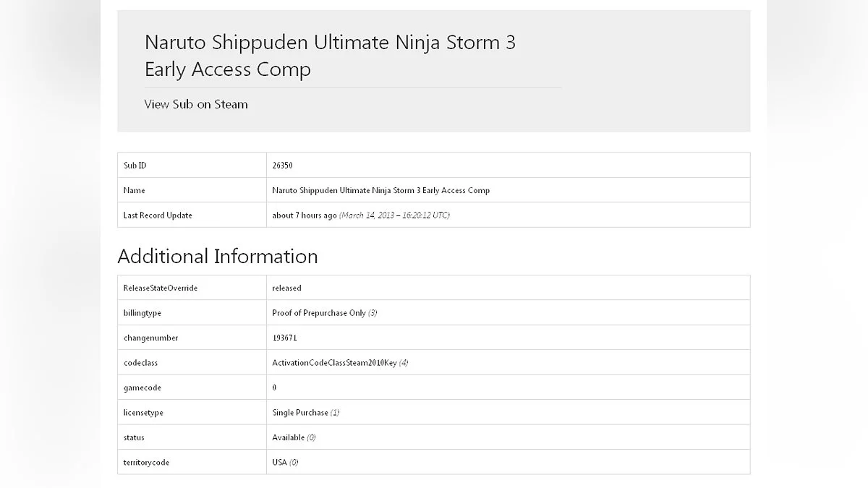Click the View Sub on Steam link
868x488 pixels.
196,104
